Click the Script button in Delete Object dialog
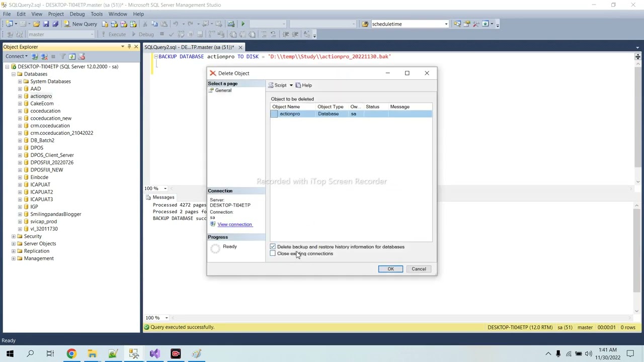Viewport: 644px width, 362px height. (x=277, y=85)
